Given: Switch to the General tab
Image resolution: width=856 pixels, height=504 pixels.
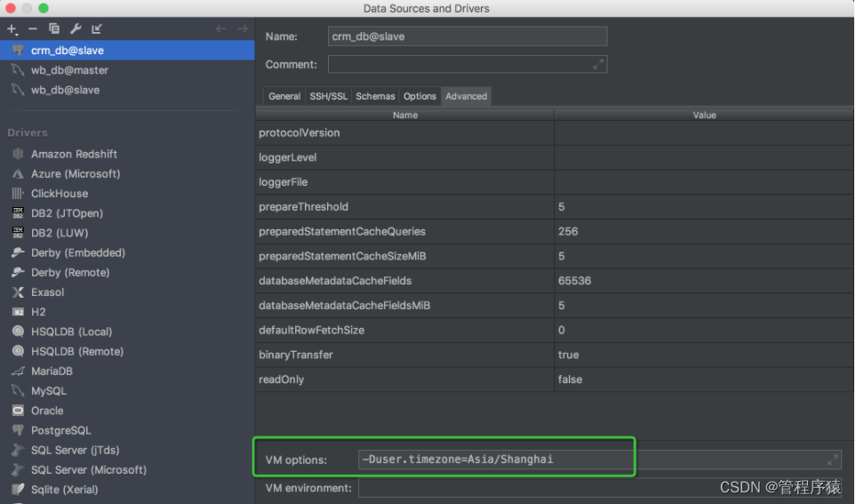Looking at the screenshot, I should [x=284, y=96].
